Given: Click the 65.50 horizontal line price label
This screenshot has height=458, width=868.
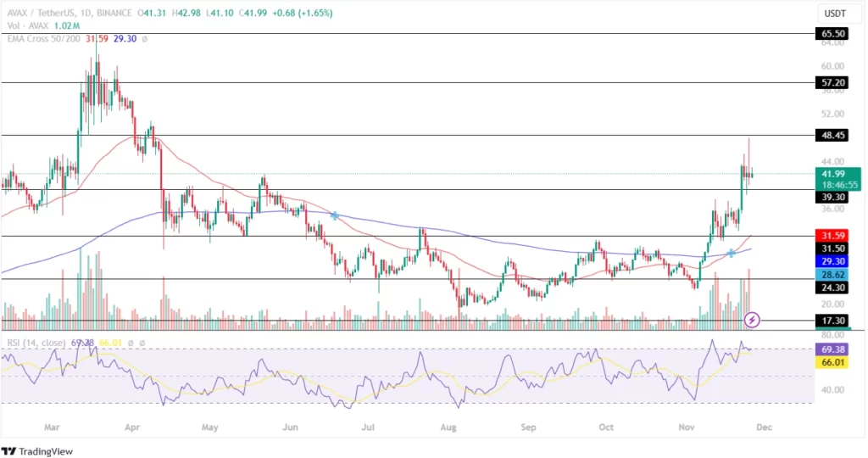Looking at the screenshot, I should click(x=832, y=34).
